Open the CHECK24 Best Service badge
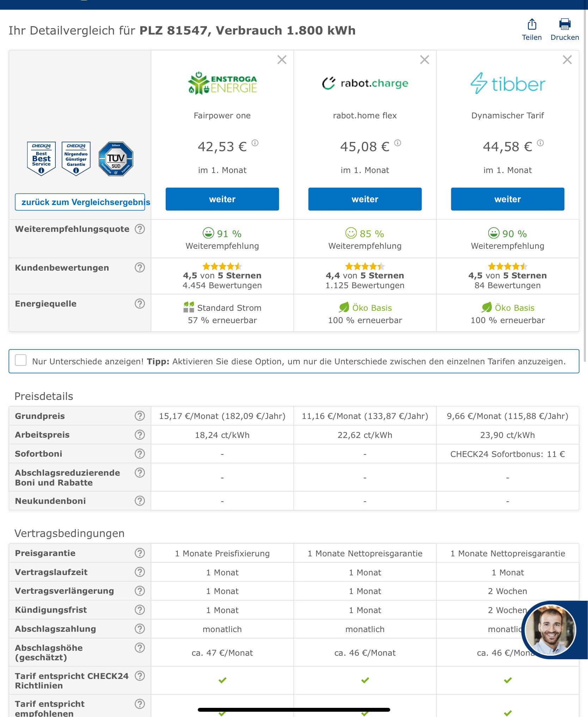 pos(41,159)
